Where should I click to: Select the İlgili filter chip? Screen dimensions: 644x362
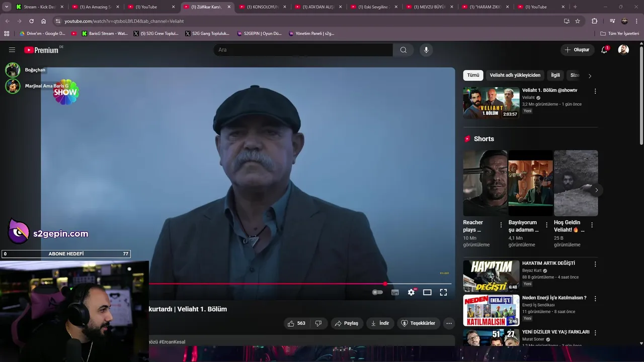(555, 75)
